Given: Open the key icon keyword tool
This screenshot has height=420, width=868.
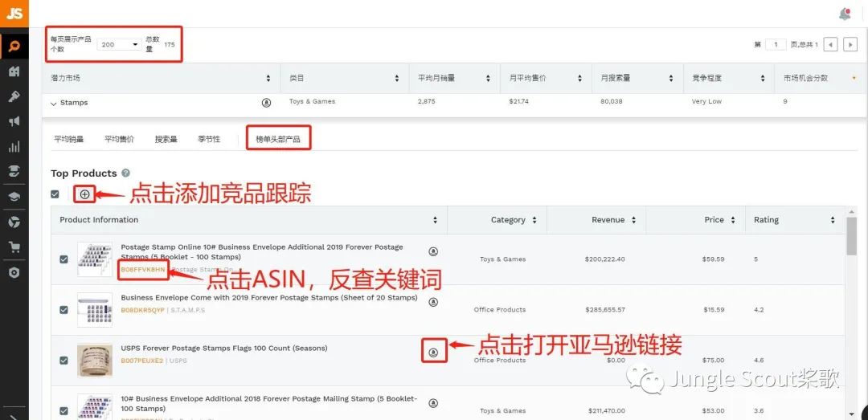Looking at the screenshot, I should tap(14, 97).
